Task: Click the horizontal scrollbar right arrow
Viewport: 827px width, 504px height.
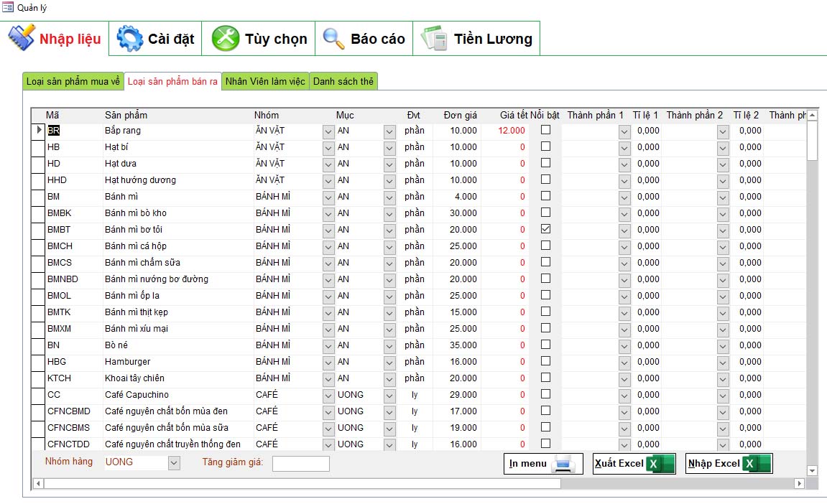Action: (798, 484)
